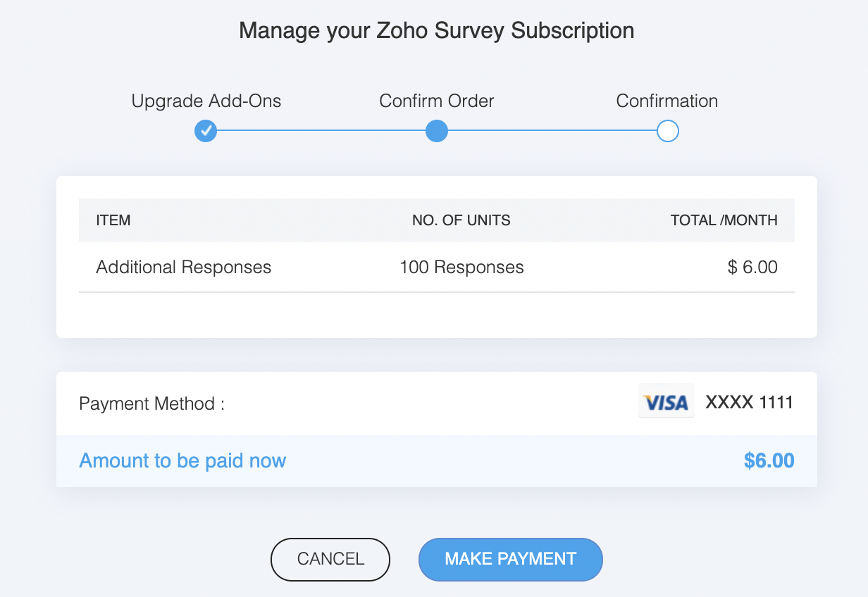This screenshot has height=597, width=868.
Task: Click the bold $6.00 amount due
Action: 769,461
